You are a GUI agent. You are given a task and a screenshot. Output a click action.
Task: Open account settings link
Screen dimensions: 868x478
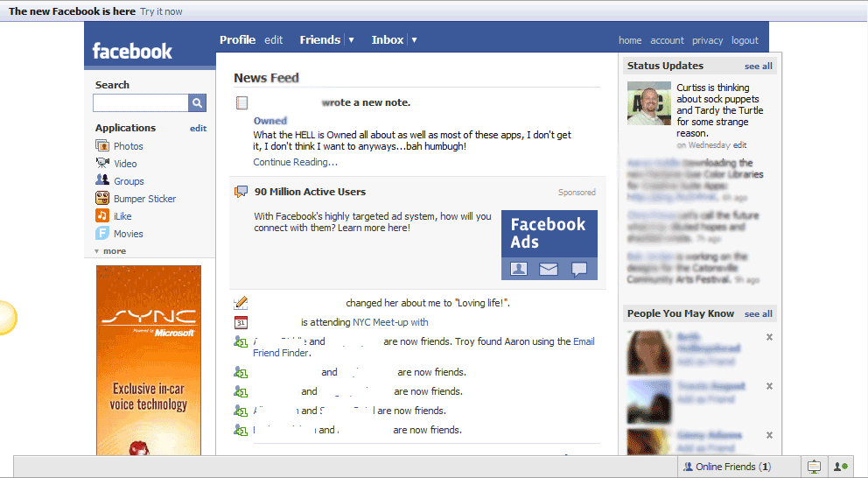667,40
